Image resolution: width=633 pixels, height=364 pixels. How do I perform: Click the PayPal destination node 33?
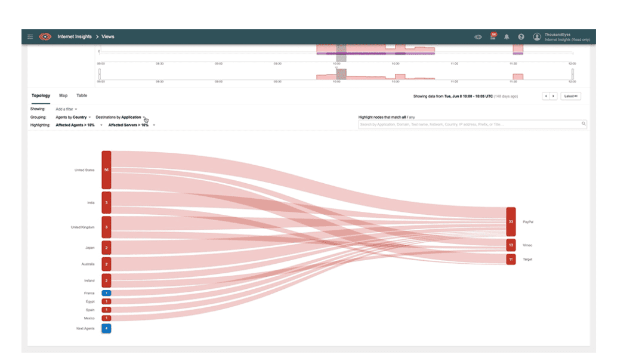click(x=511, y=222)
